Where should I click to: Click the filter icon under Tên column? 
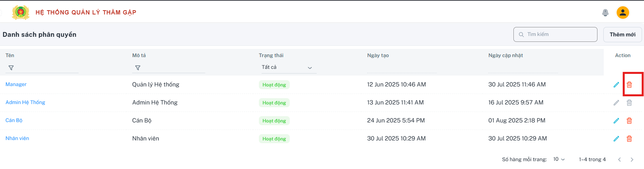click(x=11, y=68)
